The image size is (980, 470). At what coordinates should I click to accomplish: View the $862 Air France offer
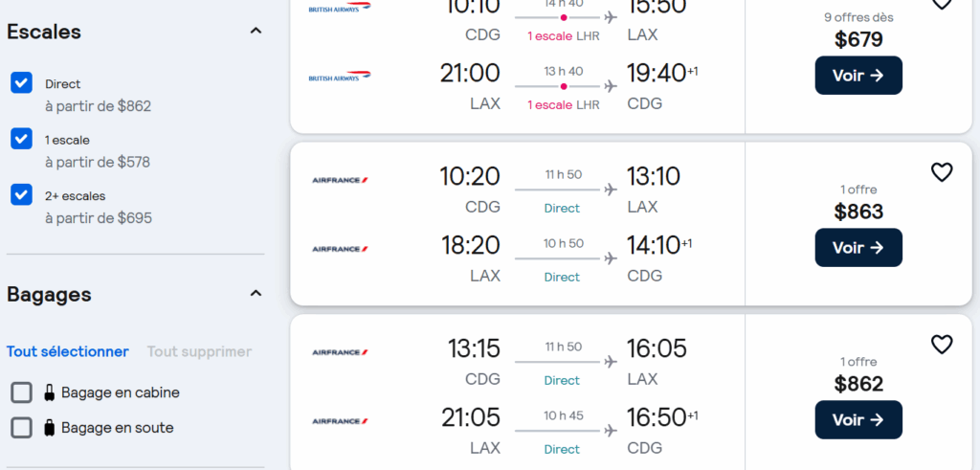click(x=858, y=420)
